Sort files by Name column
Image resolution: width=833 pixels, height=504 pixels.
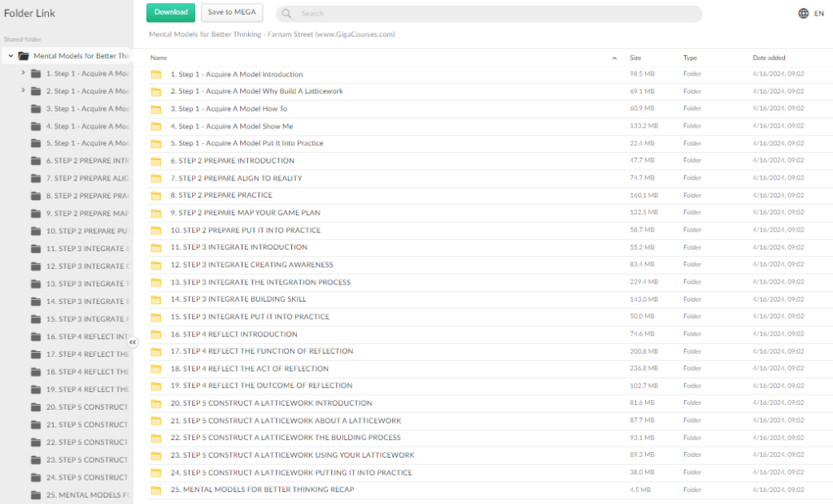coord(159,58)
